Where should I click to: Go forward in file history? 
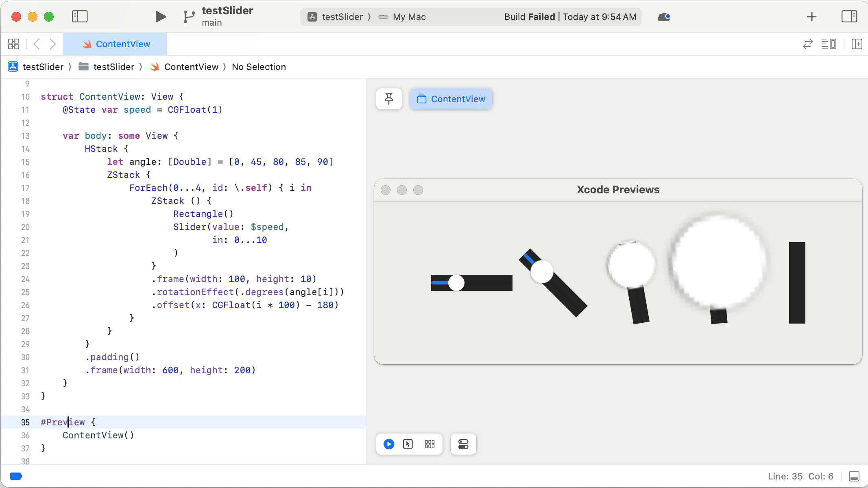52,44
